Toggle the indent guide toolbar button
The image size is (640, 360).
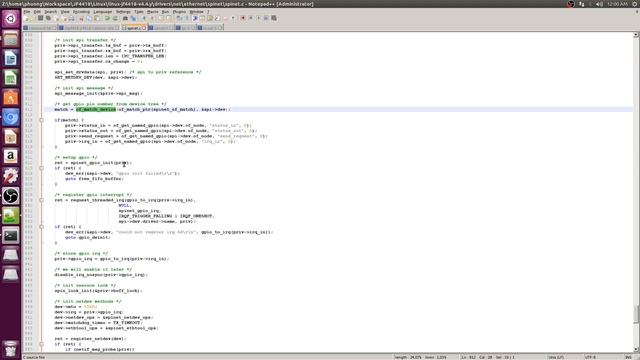coord(194,18)
